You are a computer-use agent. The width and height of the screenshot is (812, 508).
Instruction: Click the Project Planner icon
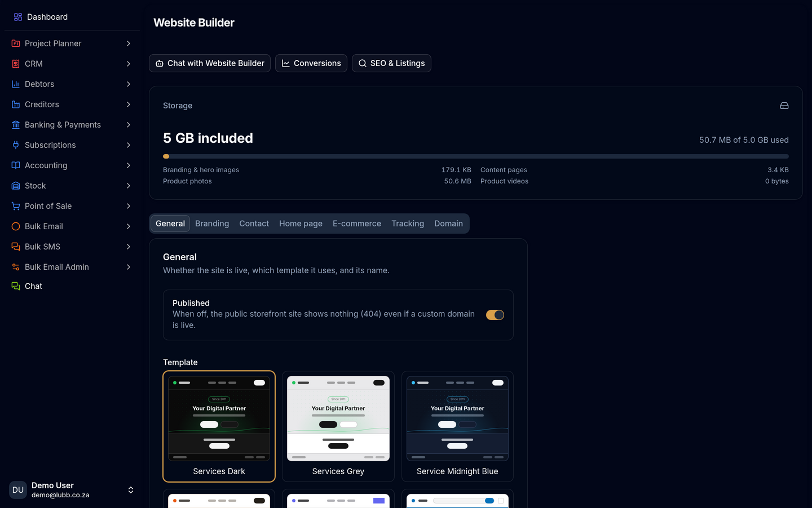pyautogui.click(x=16, y=43)
